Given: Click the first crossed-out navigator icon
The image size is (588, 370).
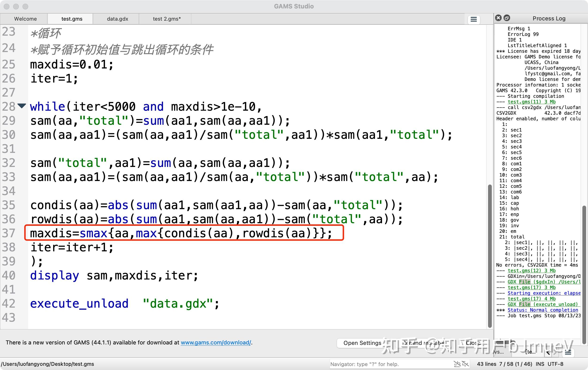Looking at the screenshot, I should coord(457,364).
